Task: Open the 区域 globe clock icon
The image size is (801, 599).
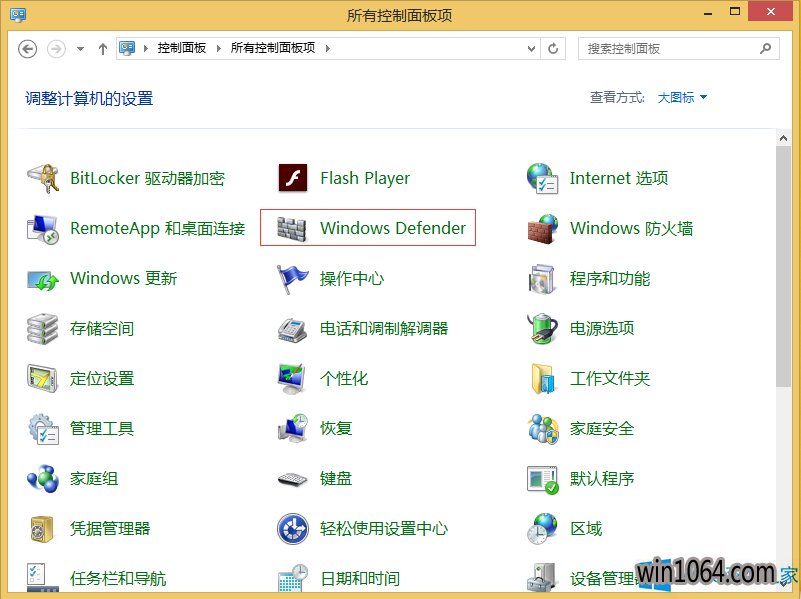Action: point(543,529)
